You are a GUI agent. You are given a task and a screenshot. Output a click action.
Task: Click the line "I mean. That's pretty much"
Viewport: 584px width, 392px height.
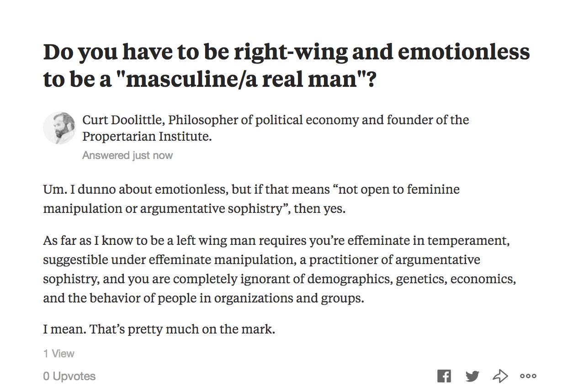[159, 329]
